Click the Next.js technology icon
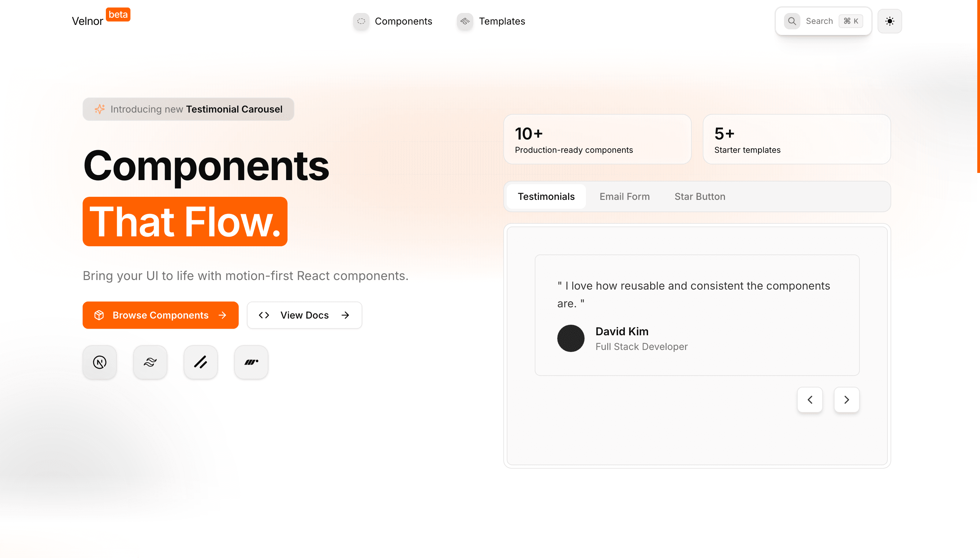This screenshot has height=558, width=980. [99, 362]
